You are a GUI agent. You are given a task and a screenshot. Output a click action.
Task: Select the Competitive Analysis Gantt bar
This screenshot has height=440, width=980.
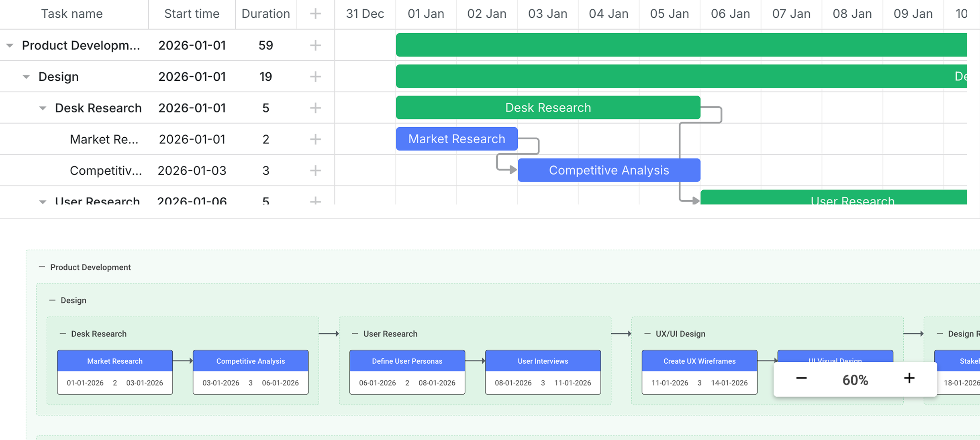pos(608,170)
